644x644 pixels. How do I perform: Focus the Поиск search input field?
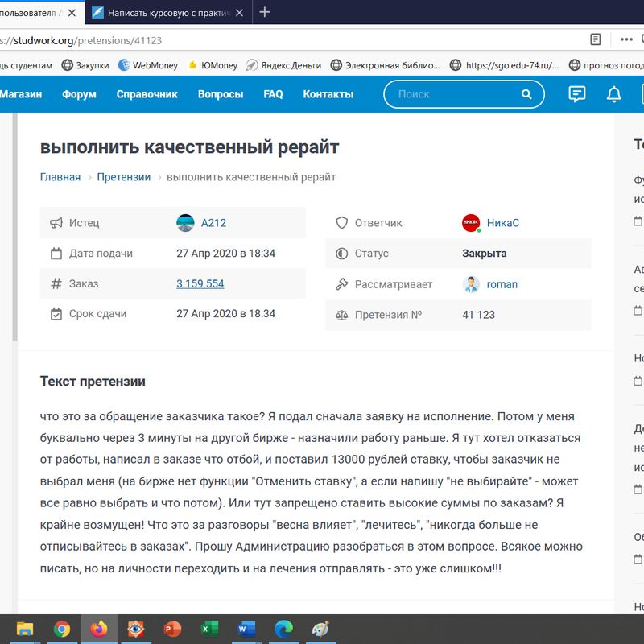455,94
